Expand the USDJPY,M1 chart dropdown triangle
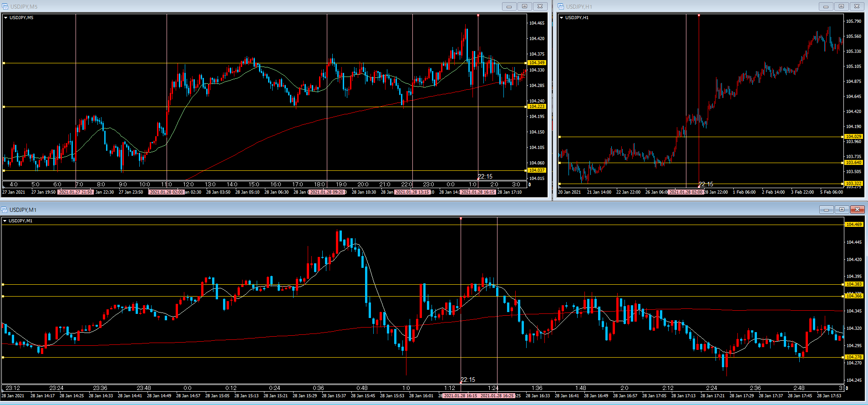This screenshot has height=405, width=868. point(5,221)
